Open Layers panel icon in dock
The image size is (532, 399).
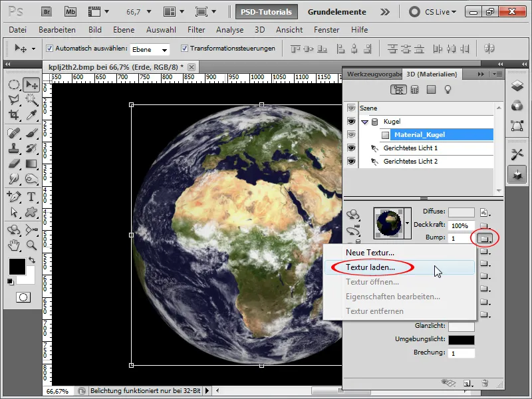click(517, 86)
